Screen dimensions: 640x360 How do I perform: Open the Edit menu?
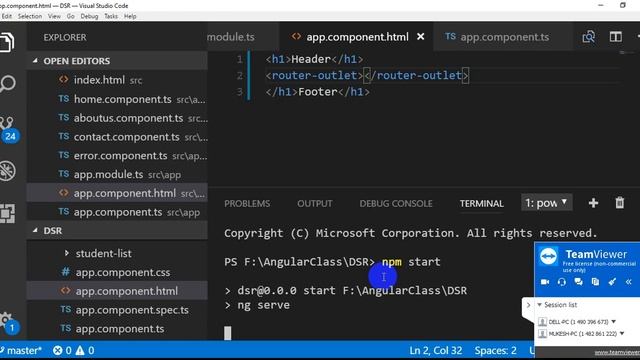coord(7,16)
